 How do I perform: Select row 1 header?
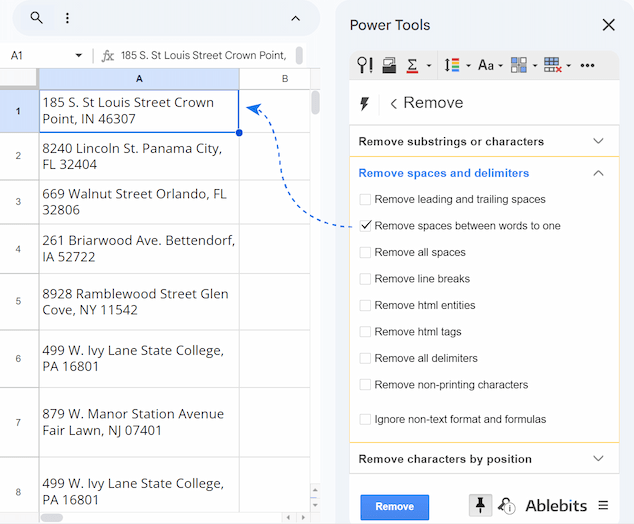tap(19, 111)
